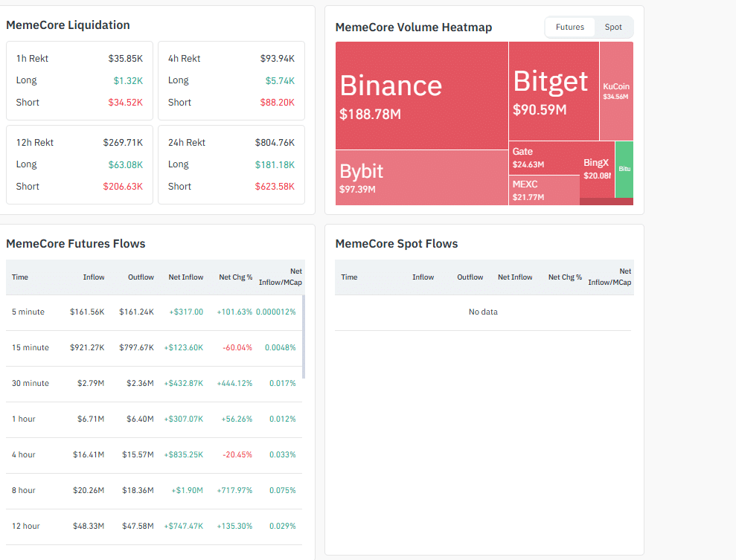Select the BingX heatmap tile
Image resolution: width=736 pixels, height=560 pixels.
click(x=597, y=169)
